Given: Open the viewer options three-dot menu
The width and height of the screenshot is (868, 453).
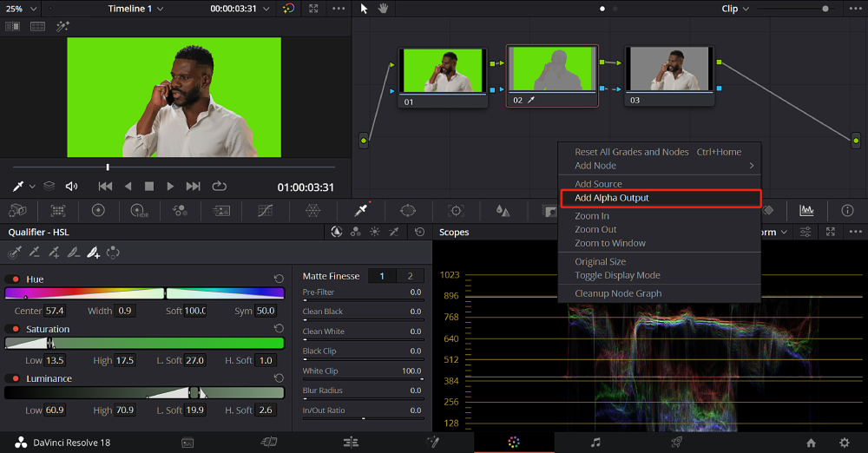Looking at the screenshot, I should [x=339, y=9].
